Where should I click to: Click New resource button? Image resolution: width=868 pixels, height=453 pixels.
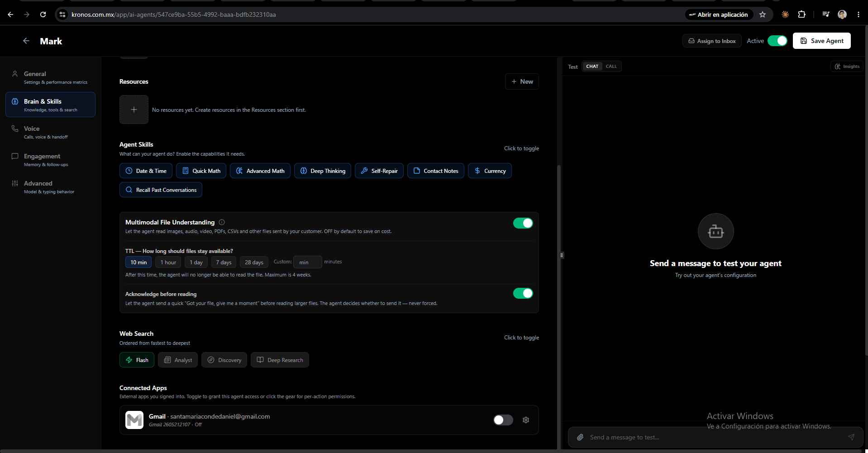click(x=522, y=81)
